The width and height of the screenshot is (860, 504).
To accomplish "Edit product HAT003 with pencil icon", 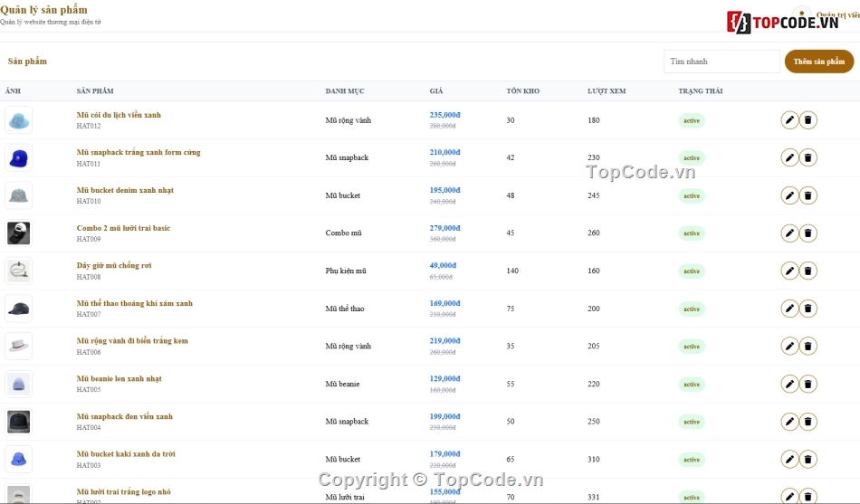I will click(x=789, y=459).
